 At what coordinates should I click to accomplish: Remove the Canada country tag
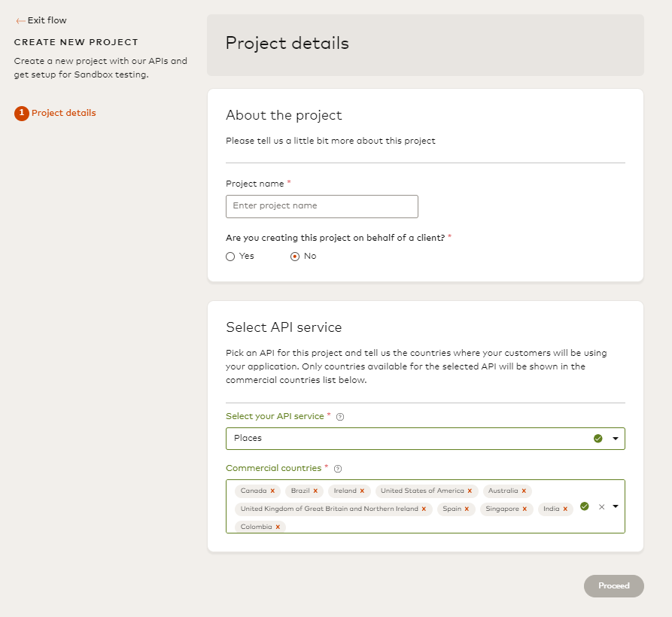272,491
